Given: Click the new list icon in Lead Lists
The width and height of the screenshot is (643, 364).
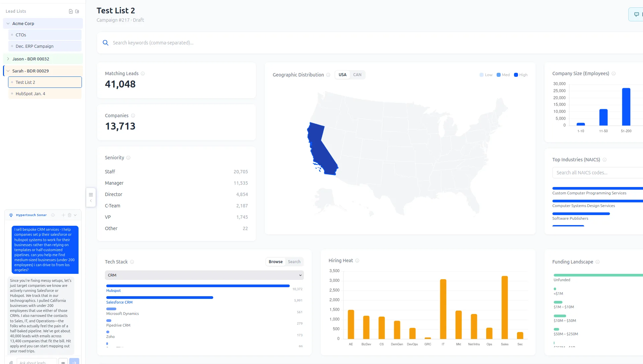Looking at the screenshot, I should 71,11.
